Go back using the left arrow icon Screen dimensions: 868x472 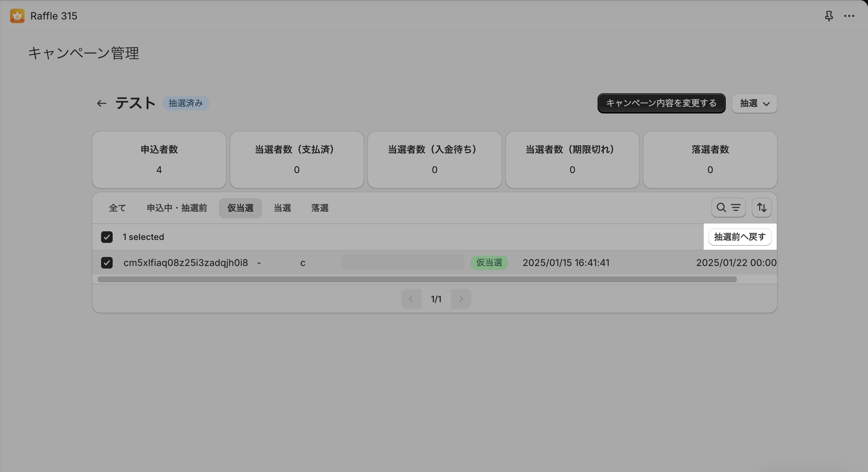click(x=101, y=103)
